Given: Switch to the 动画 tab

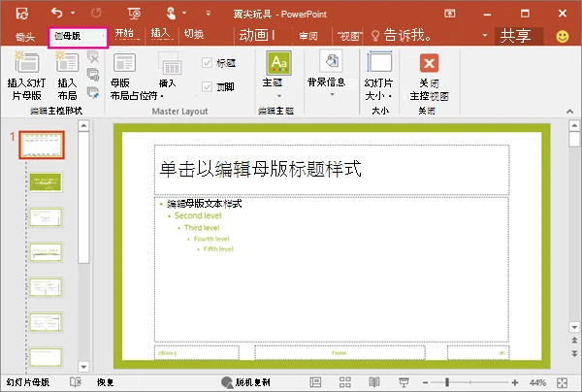Looking at the screenshot, I should (253, 35).
